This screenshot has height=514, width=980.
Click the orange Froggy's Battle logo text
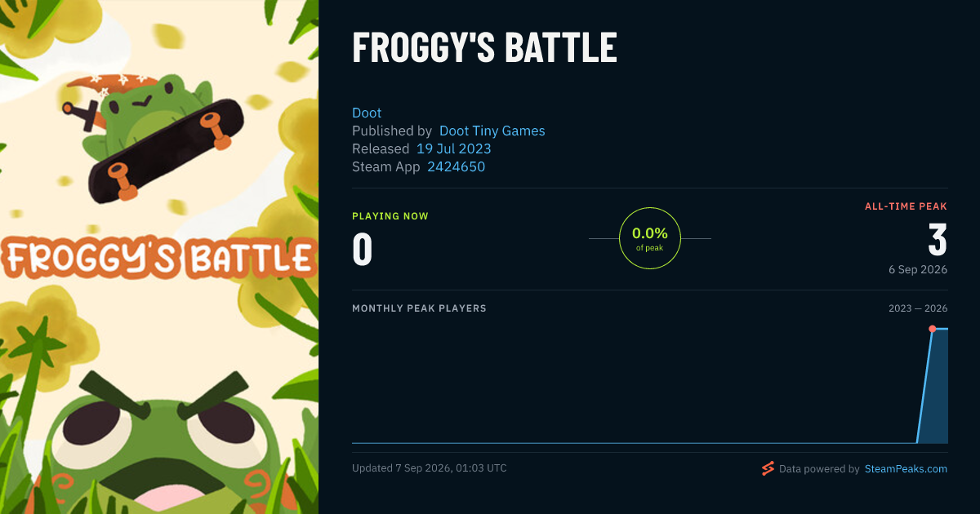click(x=159, y=259)
